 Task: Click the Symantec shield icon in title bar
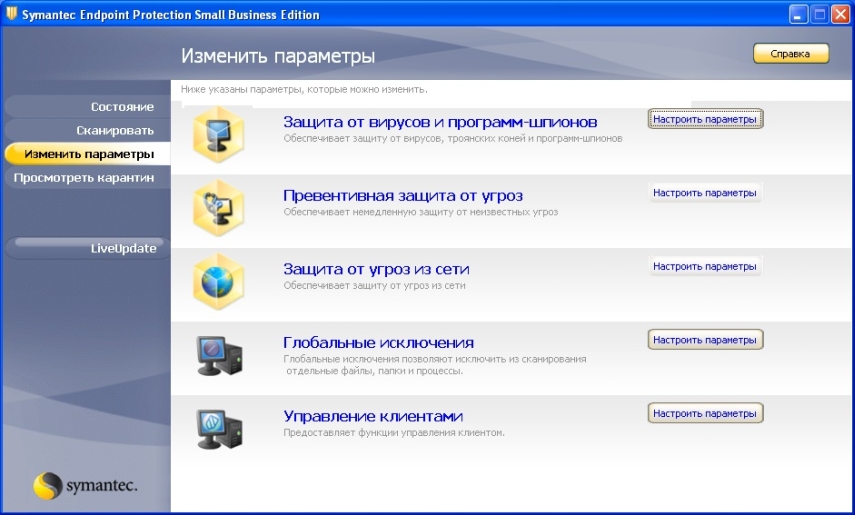coord(11,14)
